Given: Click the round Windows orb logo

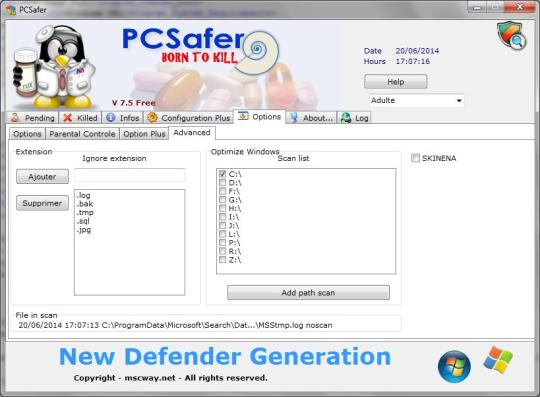Looking at the screenshot, I should [x=454, y=366].
